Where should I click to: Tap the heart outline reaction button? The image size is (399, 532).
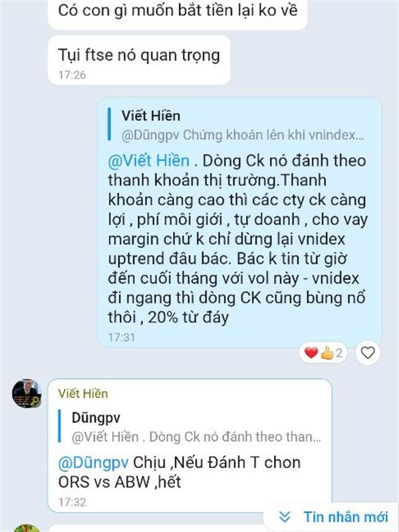368,353
